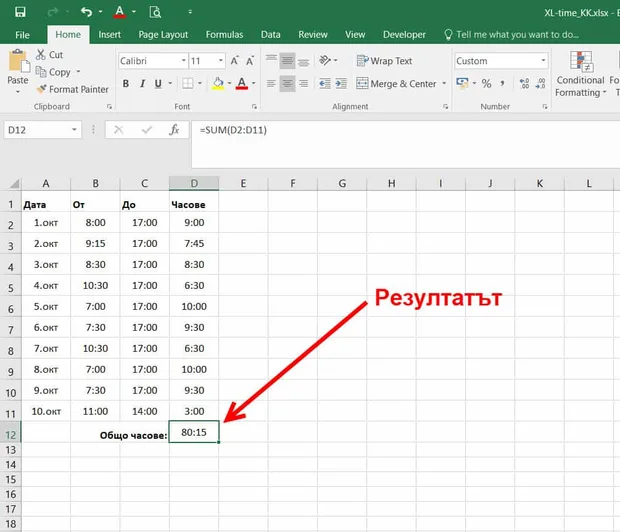Click Decrease Decimal icon
Image resolution: width=620 pixels, height=532 pixels.
click(x=541, y=83)
